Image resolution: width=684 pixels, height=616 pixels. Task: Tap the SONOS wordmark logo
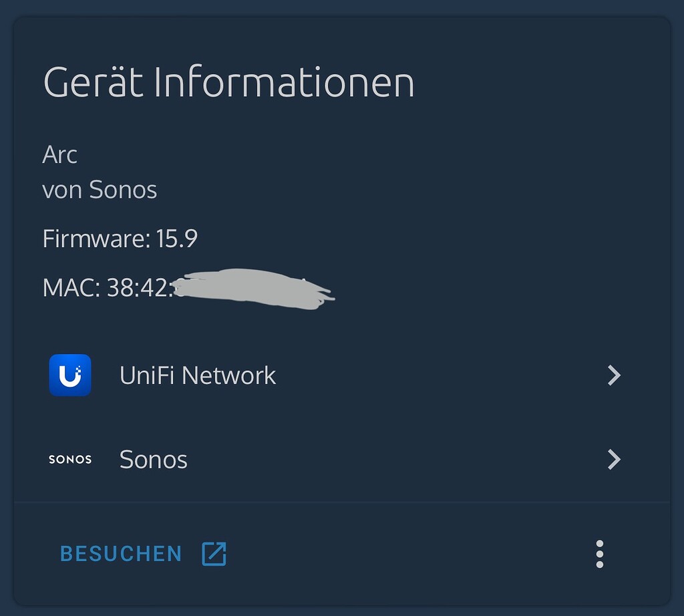coord(70,459)
